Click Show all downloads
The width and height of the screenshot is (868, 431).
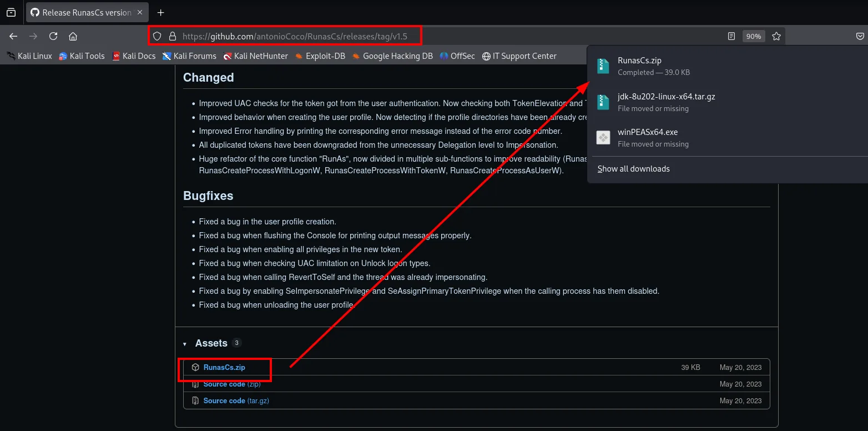[633, 169]
